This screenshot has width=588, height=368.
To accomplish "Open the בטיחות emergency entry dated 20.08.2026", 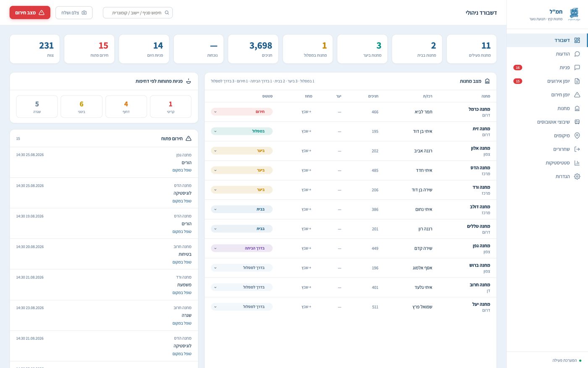I will click(104, 254).
